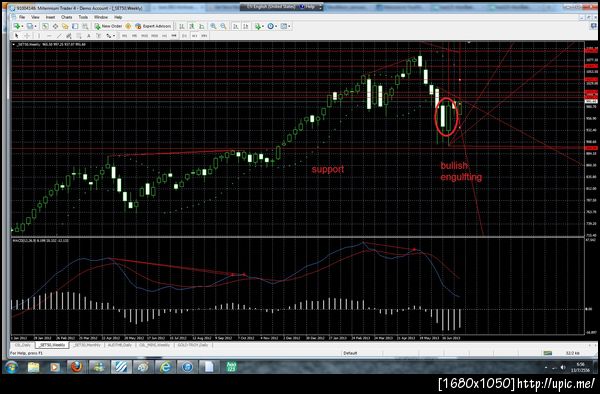Viewport: 600px width, 394px height.
Task: Open the Strategy Tester icon
Action: (x=85, y=26)
